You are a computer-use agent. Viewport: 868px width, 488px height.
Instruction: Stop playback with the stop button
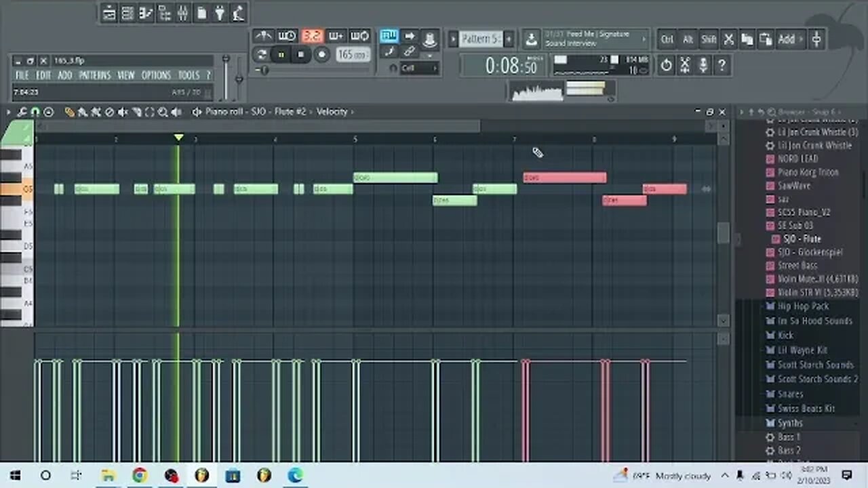(300, 55)
